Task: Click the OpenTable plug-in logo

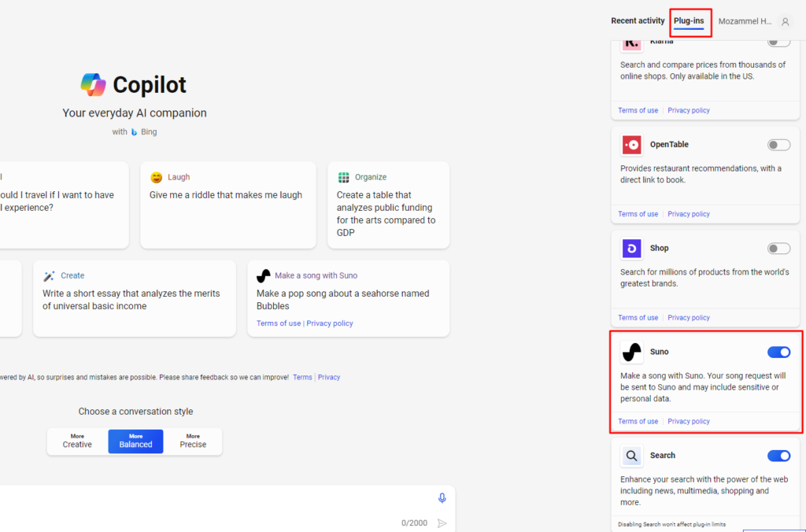Action: click(x=632, y=145)
